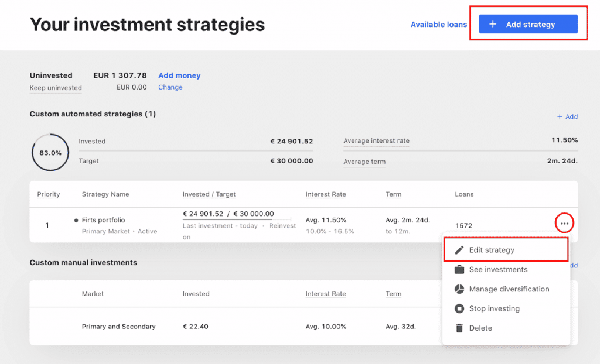Open the Available loans link

[439, 25]
